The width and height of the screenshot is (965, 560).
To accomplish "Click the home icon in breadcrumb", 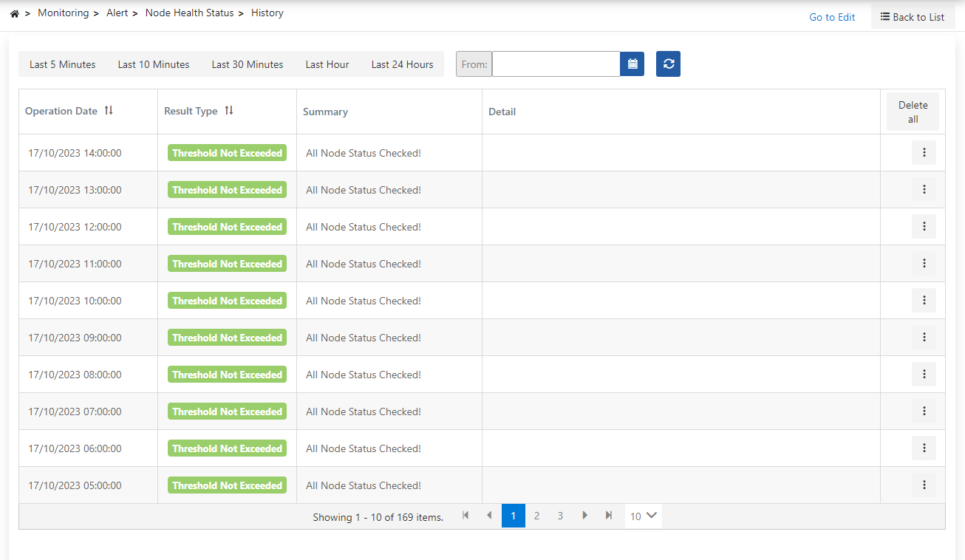I will (x=14, y=13).
